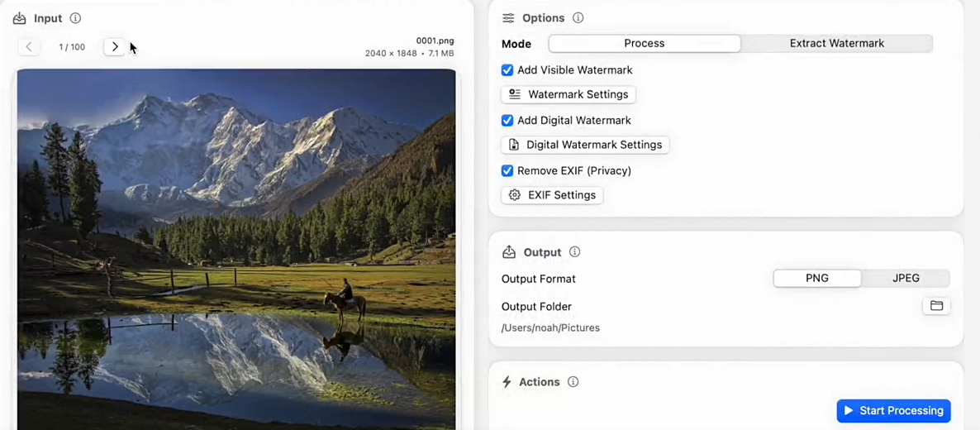Screen dimensions: 980x430
Task: Choose PNG output format
Action: tap(817, 279)
